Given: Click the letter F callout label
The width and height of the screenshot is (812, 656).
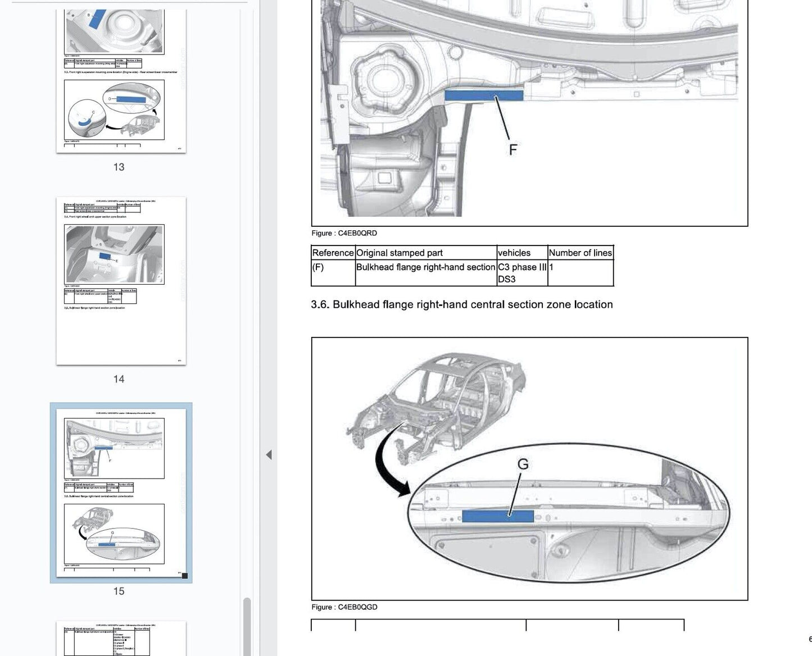Looking at the screenshot, I should coord(512,149).
